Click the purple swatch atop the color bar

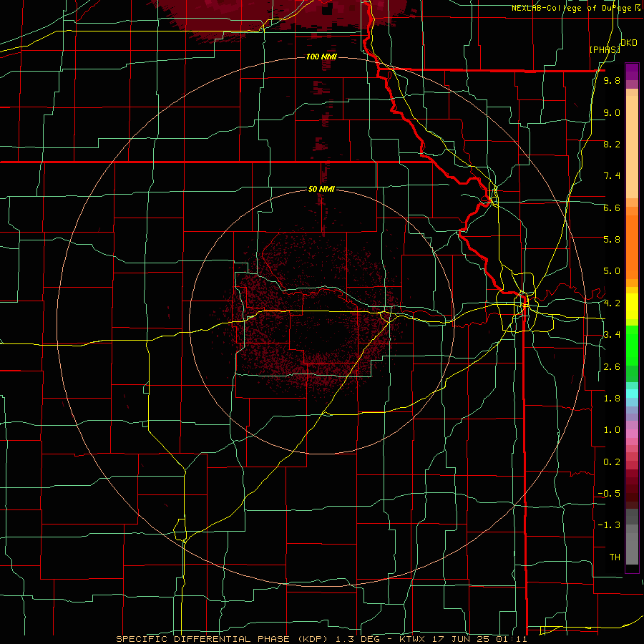click(632, 72)
